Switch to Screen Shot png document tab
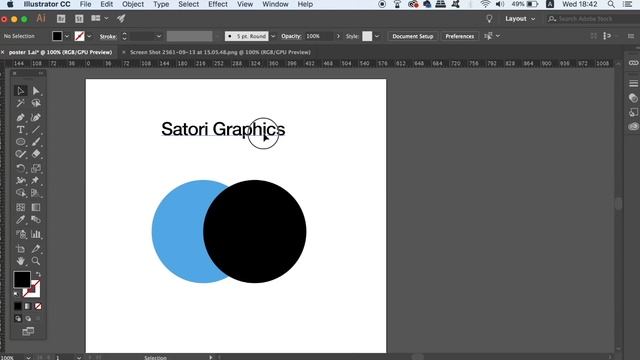Image resolution: width=640 pixels, height=360 pixels. click(x=220, y=52)
